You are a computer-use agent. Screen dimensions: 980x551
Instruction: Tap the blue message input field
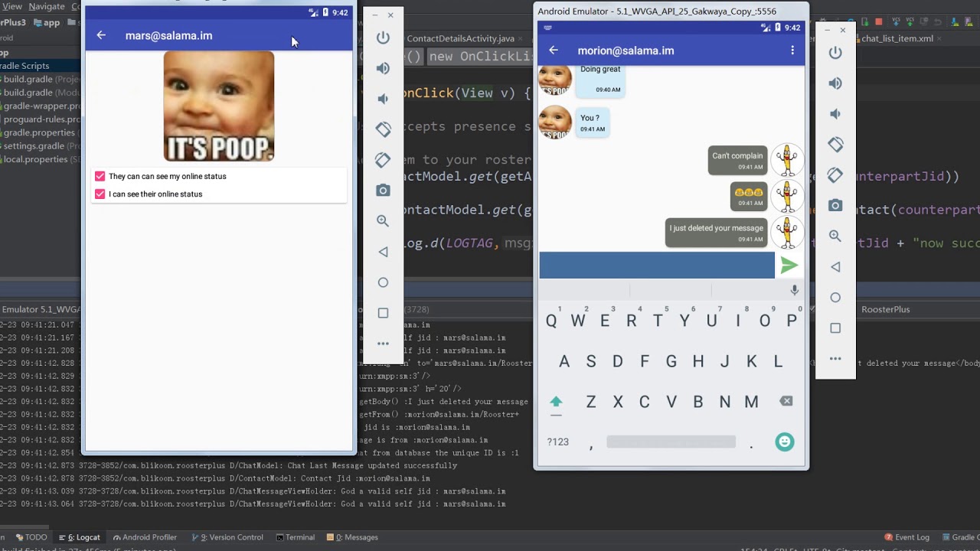tap(657, 266)
